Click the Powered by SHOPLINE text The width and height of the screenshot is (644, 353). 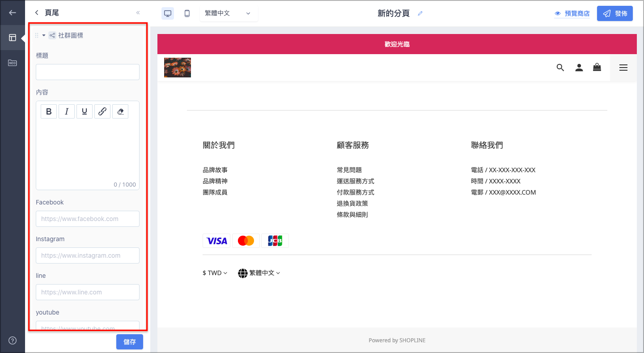[397, 340]
